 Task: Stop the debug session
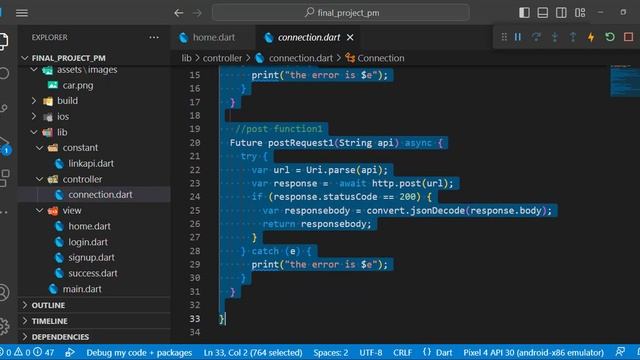pos(629,37)
